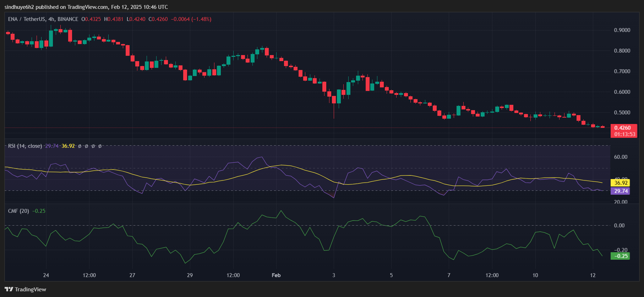644x297 pixels.
Task: Click the change value -0.0064 (-1.48%)
Action: [x=191, y=19]
